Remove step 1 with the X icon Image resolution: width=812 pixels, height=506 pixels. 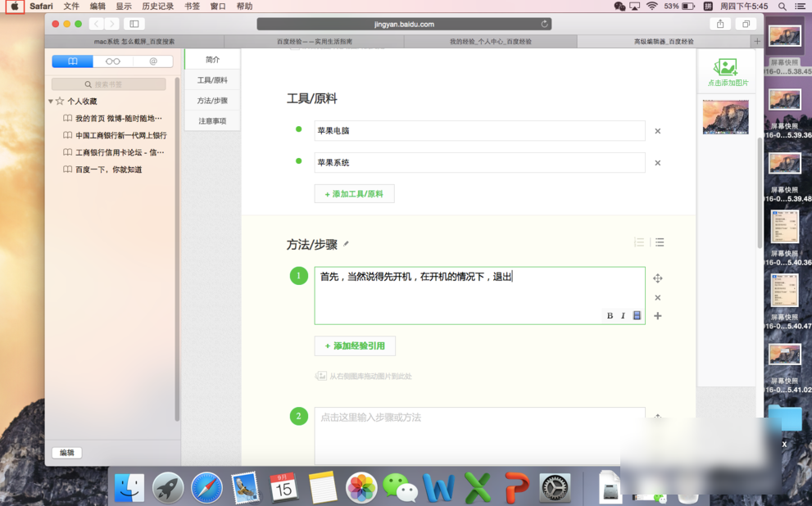coord(658,297)
